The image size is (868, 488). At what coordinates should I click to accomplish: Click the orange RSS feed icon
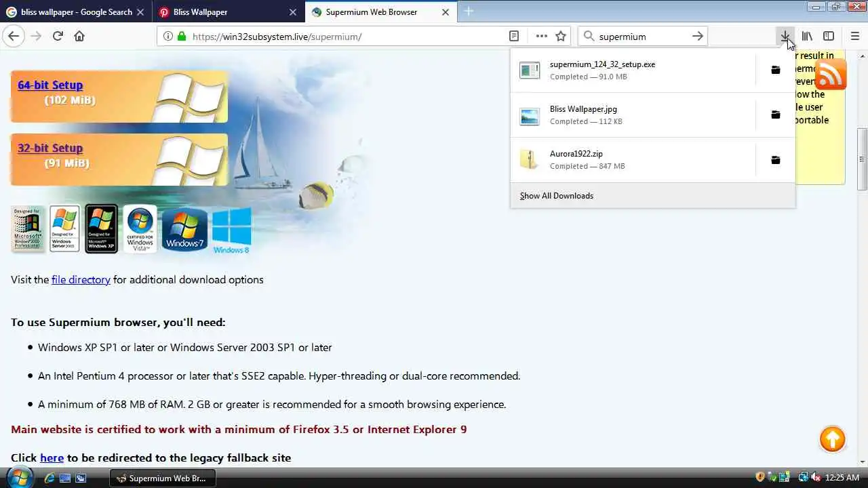tap(831, 74)
